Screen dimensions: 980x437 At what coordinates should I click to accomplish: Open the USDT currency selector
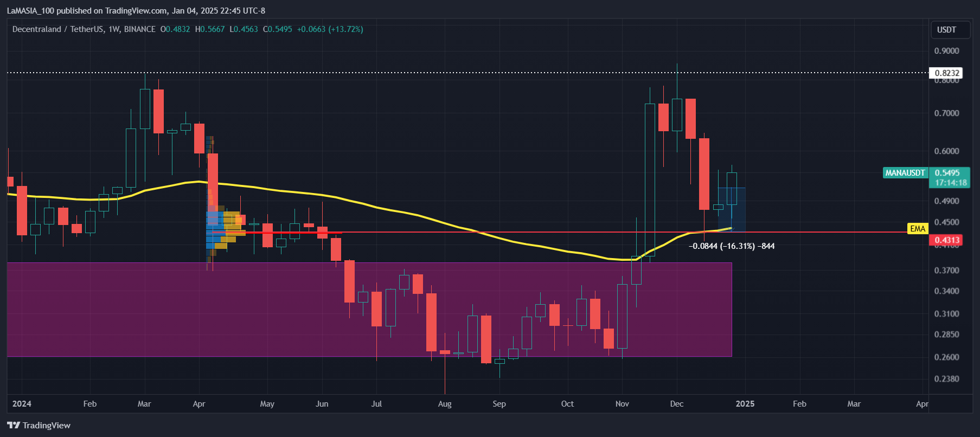951,30
